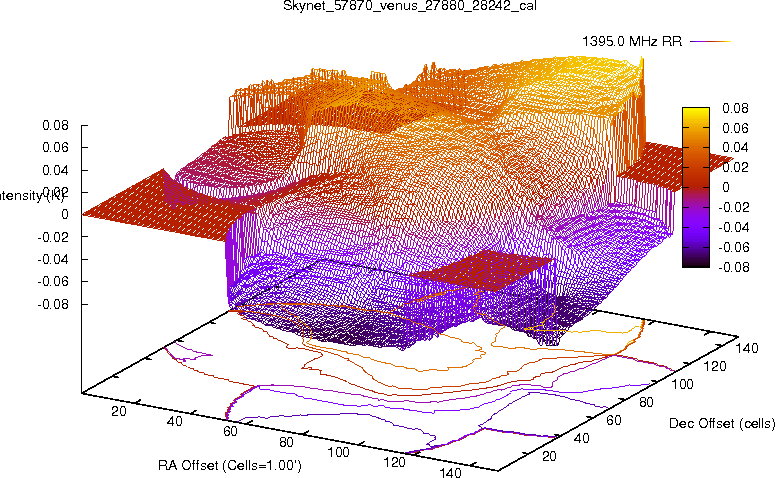This screenshot has width=775, height=478.
Task: Click the RA Offset (Cells=1.00') axis label
Action: click(230, 465)
